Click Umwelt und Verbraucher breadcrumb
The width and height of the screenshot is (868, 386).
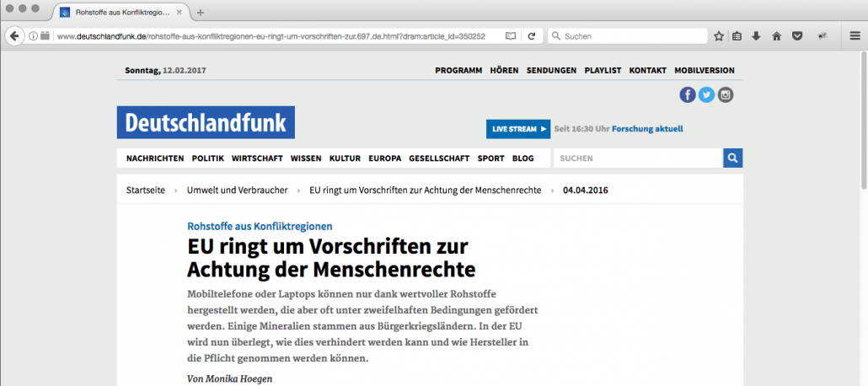[238, 190]
